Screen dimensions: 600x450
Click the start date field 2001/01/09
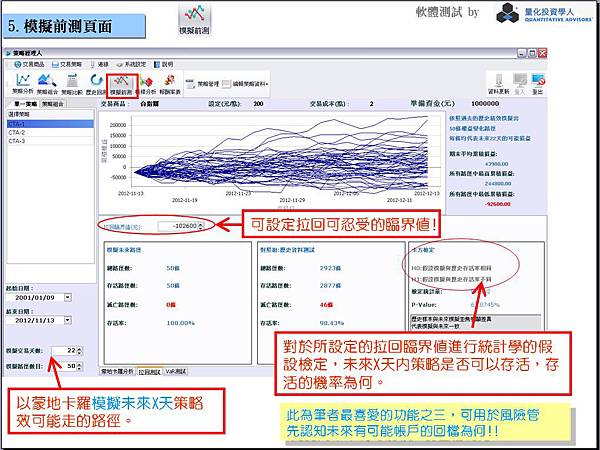(x=35, y=297)
